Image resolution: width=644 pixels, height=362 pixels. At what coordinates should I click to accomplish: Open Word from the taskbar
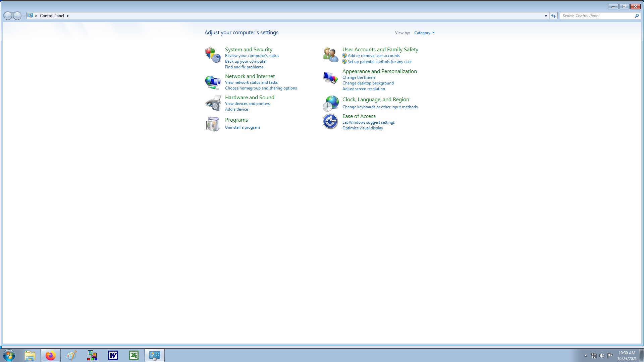point(113,355)
